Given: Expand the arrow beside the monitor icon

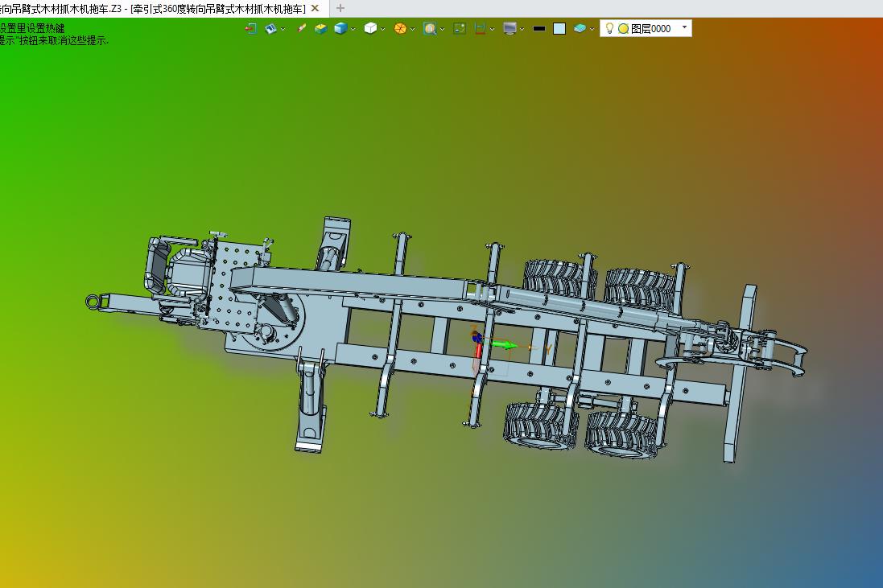Looking at the screenshot, I should pyautogui.click(x=522, y=29).
